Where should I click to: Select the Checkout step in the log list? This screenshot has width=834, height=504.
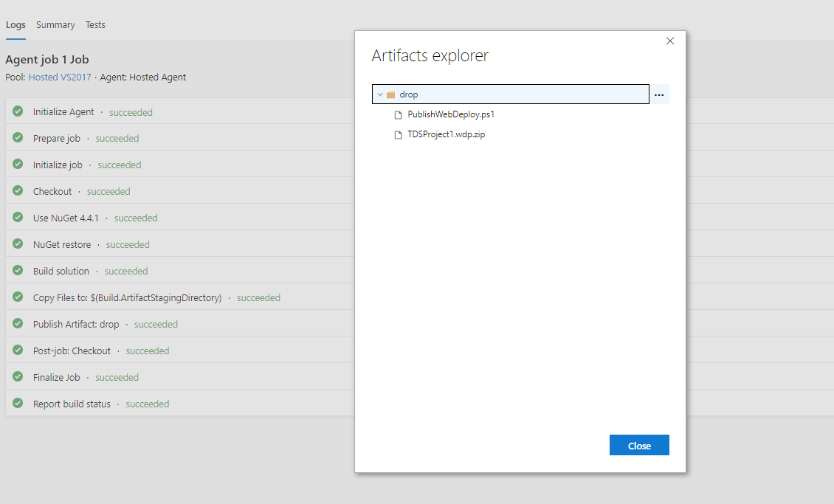pos(52,190)
